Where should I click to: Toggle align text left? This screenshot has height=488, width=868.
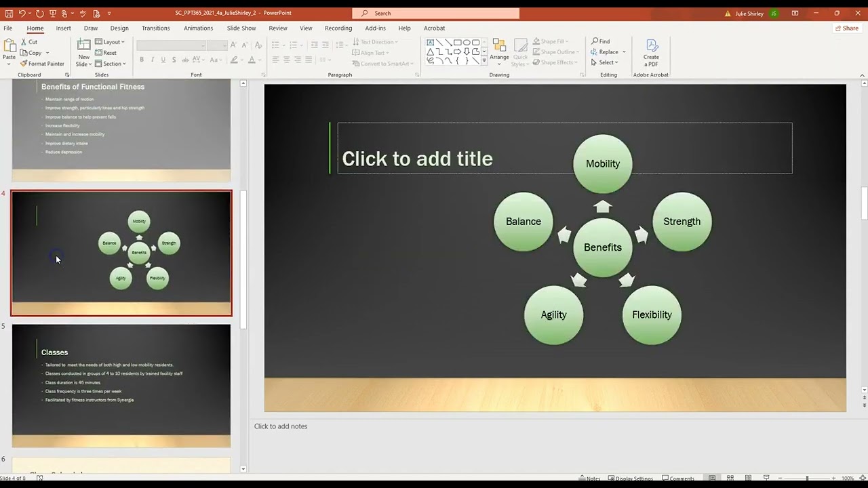[275, 60]
